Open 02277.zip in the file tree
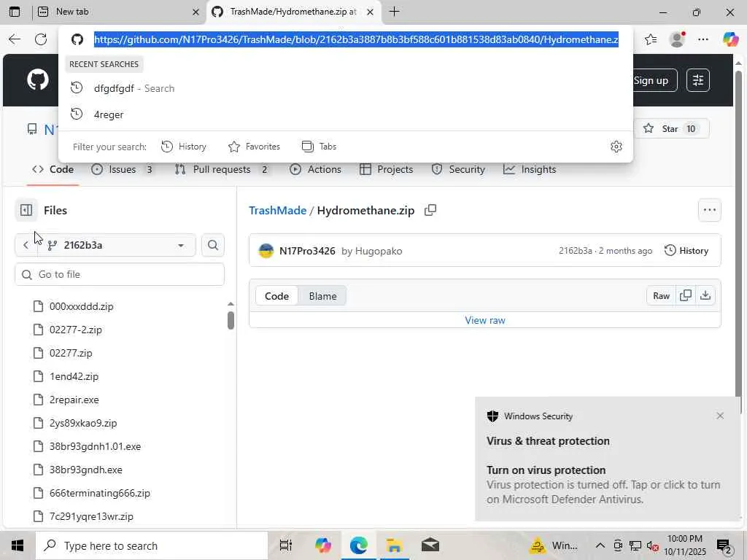Viewport: 747px width, 560px height. pyautogui.click(x=71, y=354)
